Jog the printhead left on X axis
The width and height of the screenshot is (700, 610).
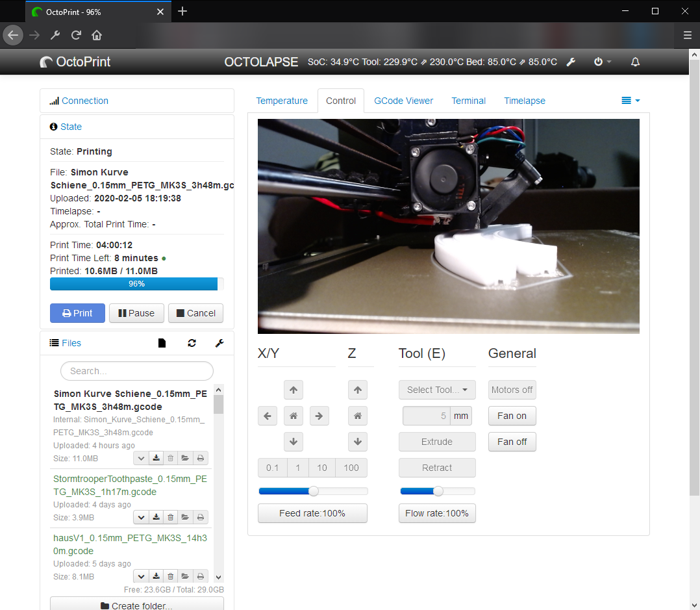pyautogui.click(x=267, y=416)
